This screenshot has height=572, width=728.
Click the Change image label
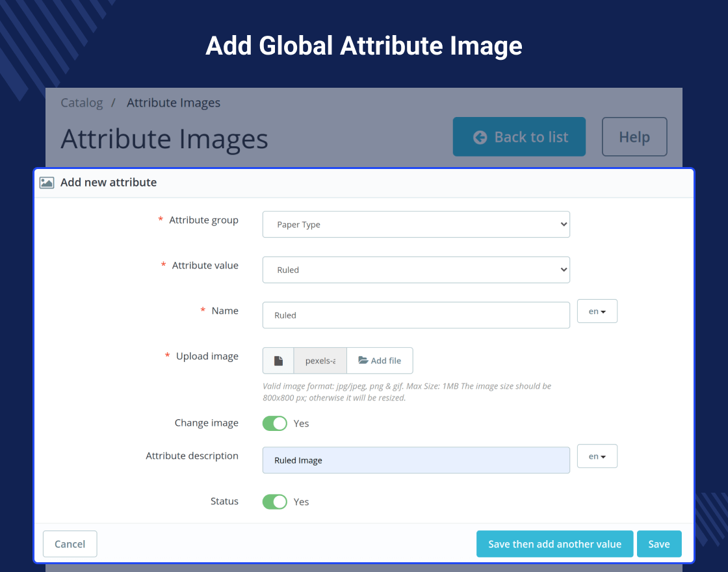(x=206, y=423)
